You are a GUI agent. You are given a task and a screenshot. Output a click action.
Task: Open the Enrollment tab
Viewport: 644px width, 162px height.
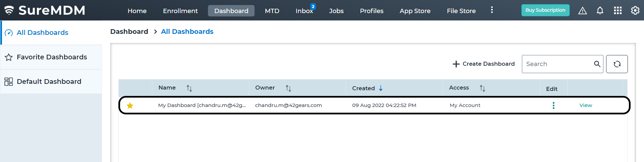[x=180, y=11]
